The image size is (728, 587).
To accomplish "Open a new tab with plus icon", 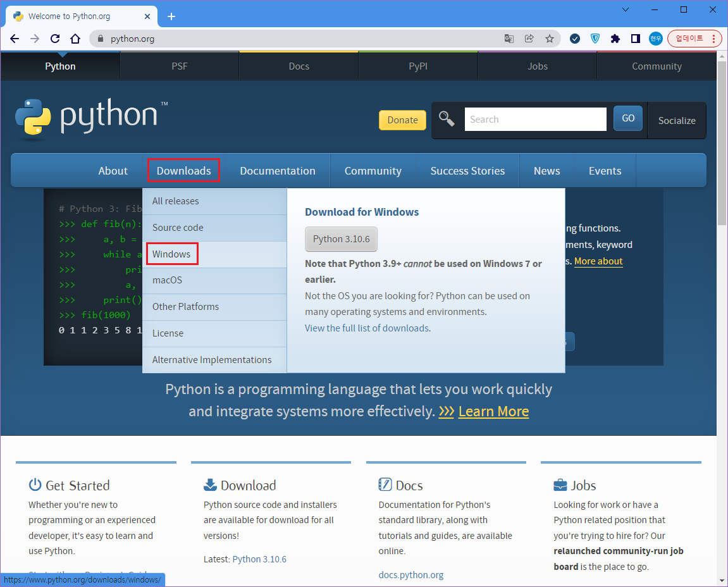I will tap(171, 16).
